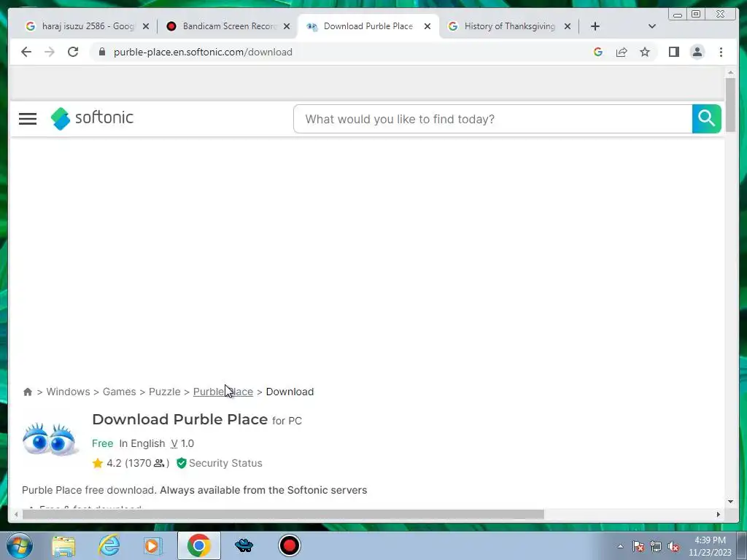Open the Puzzle breadcrumb link

164,392
